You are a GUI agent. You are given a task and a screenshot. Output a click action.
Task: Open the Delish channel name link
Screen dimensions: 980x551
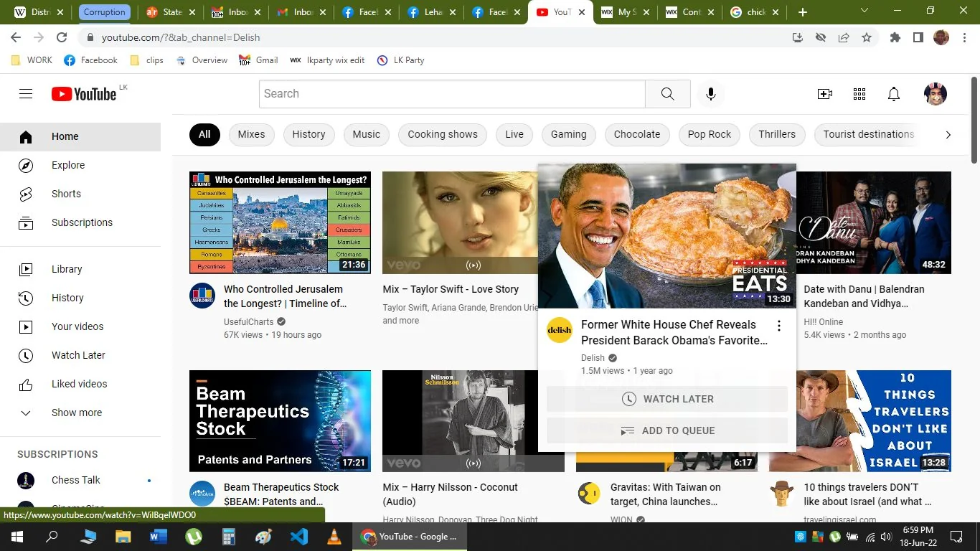pyautogui.click(x=593, y=358)
